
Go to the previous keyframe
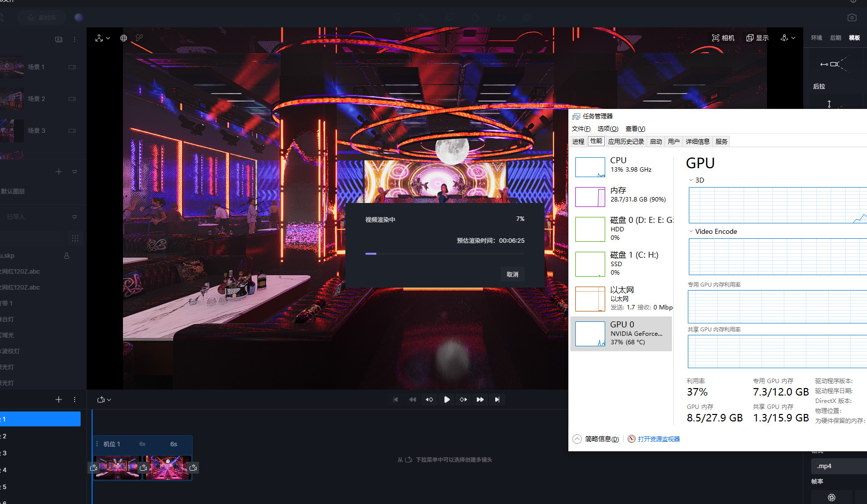(430, 400)
